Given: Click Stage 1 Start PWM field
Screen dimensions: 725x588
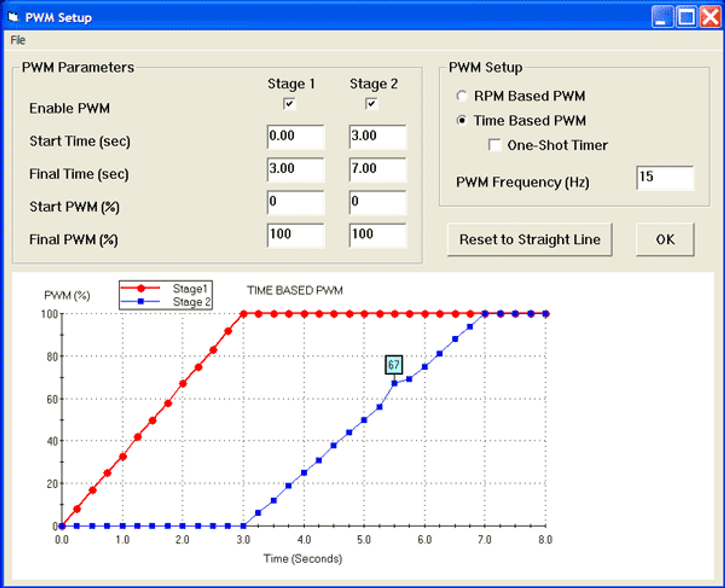Looking at the screenshot, I should pyautogui.click(x=296, y=203).
